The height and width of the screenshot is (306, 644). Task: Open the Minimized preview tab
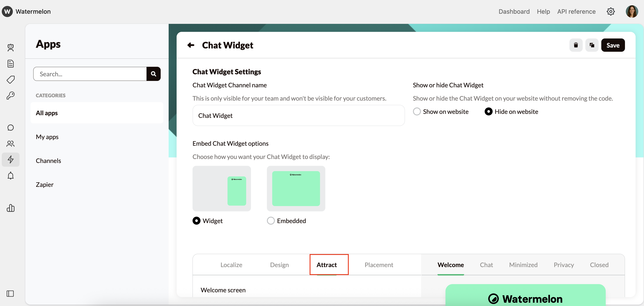(x=523, y=264)
